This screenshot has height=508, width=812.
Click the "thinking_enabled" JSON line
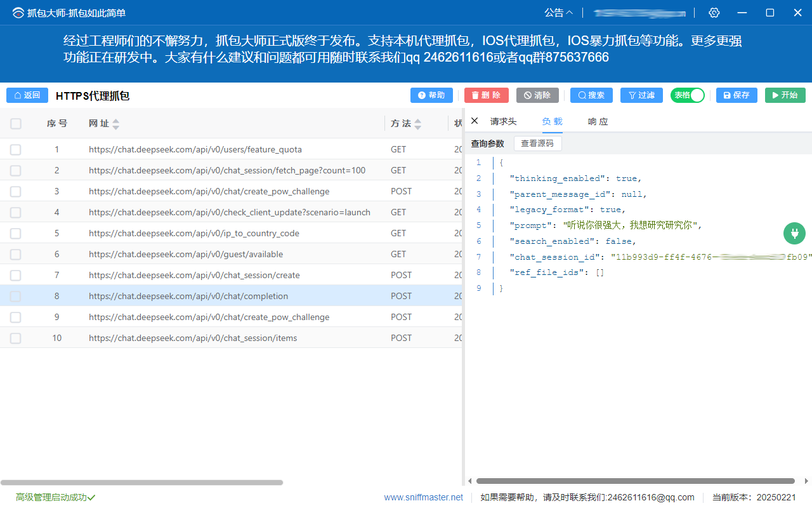click(576, 178)
